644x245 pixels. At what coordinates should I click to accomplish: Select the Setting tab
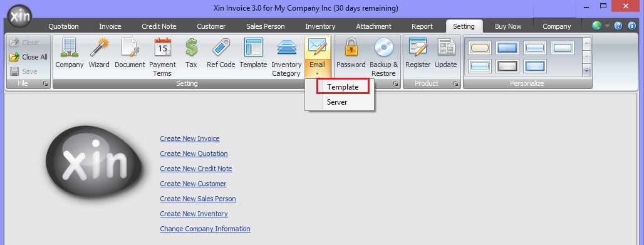click(x=464, y=26)
